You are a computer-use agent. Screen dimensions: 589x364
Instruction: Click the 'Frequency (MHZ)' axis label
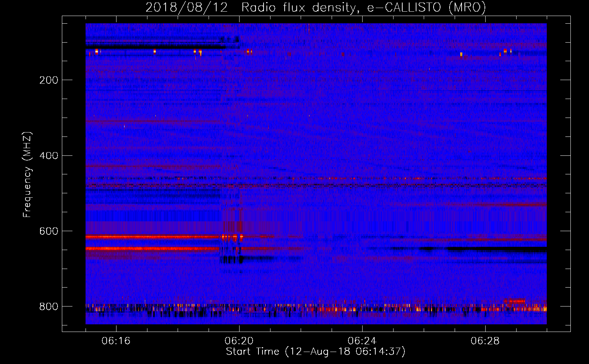[27, 174]
